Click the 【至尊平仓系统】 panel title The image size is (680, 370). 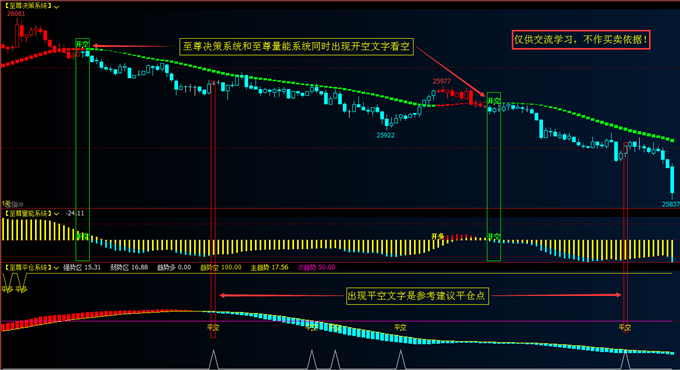[x=28, y=268]
